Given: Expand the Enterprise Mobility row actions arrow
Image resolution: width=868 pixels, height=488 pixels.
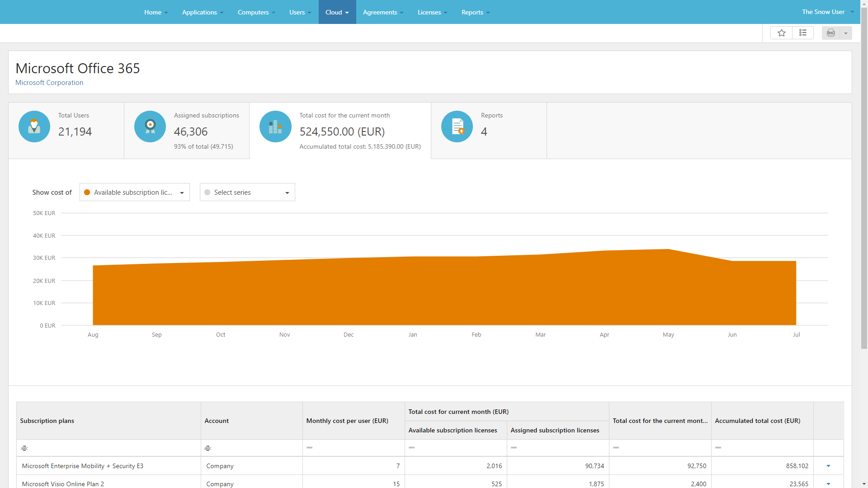Looking at the screenshot, I should click(x=828, y=466).
